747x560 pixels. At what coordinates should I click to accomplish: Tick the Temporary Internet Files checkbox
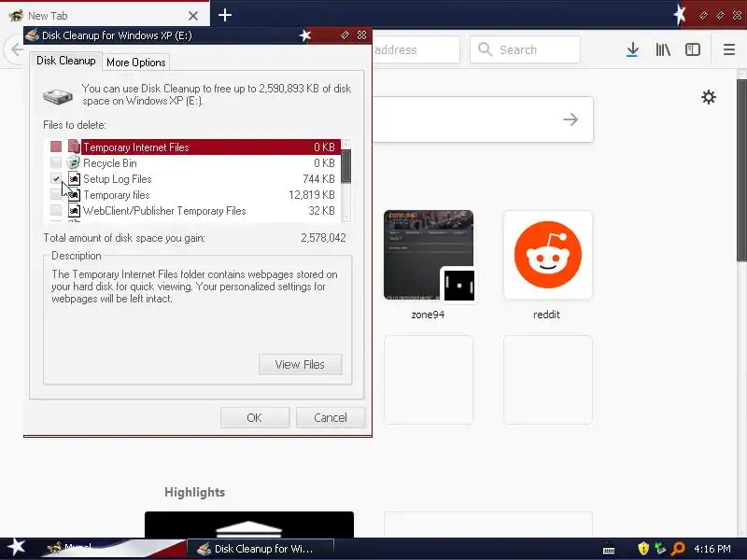pyautogui.click(x=56, y=147)
